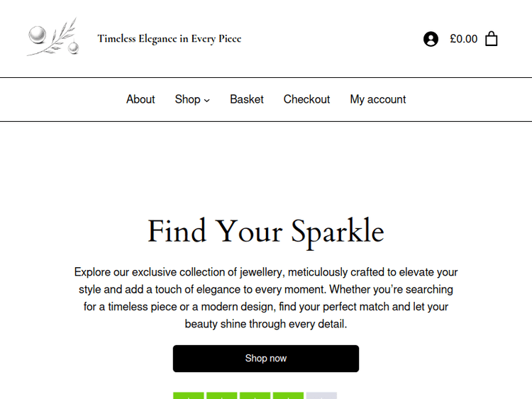The height and width of the screenshot is (399, 532).
Task: Click the Timeless Elegance site title
Action: tap(170, 38)
